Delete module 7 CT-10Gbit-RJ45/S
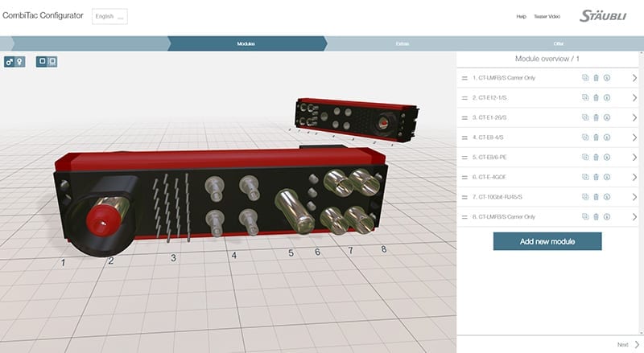The image size is (644, 353). point(596,197)
